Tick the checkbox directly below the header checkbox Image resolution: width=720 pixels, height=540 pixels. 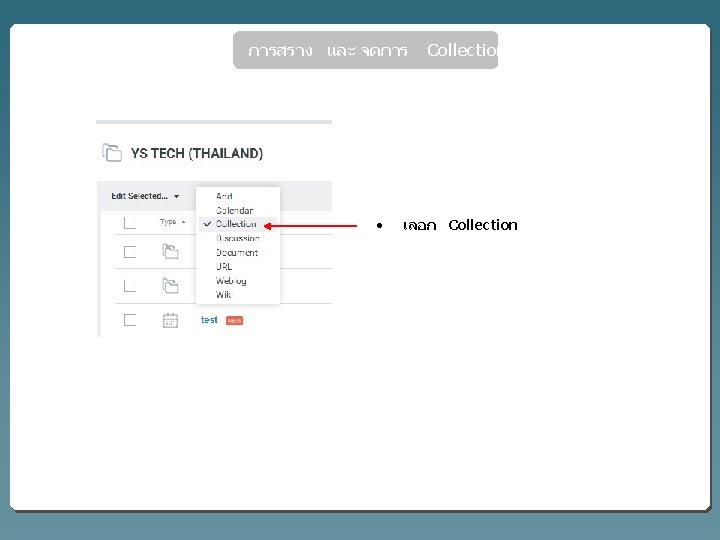click(x=130, y=252)
